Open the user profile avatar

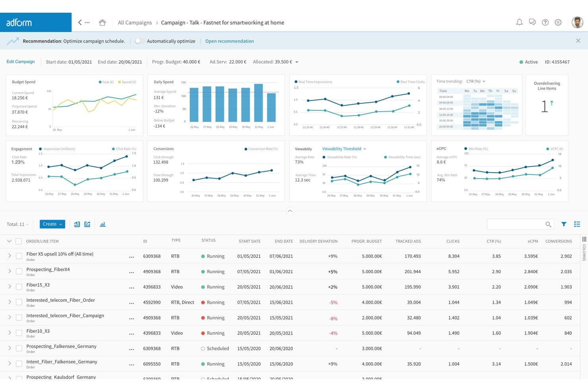tap(577, 22)
